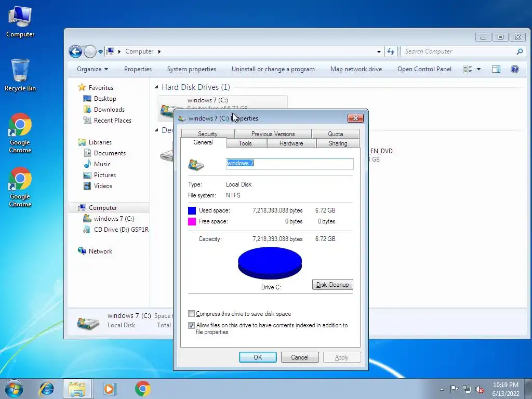Select Downloads under Favorites
Image resolution: width=532 pixels, height=399 pixels.
click(109, 109)
